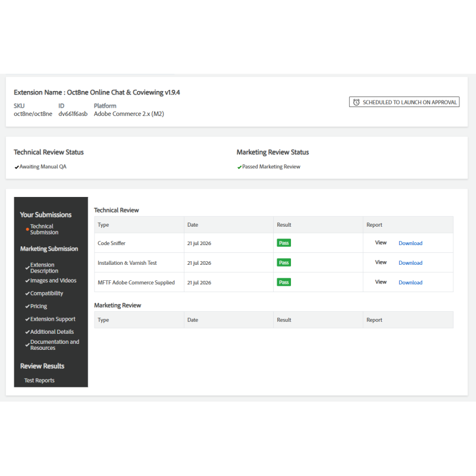Click the Your Submissions sidebar heading

tap(46, 215)
